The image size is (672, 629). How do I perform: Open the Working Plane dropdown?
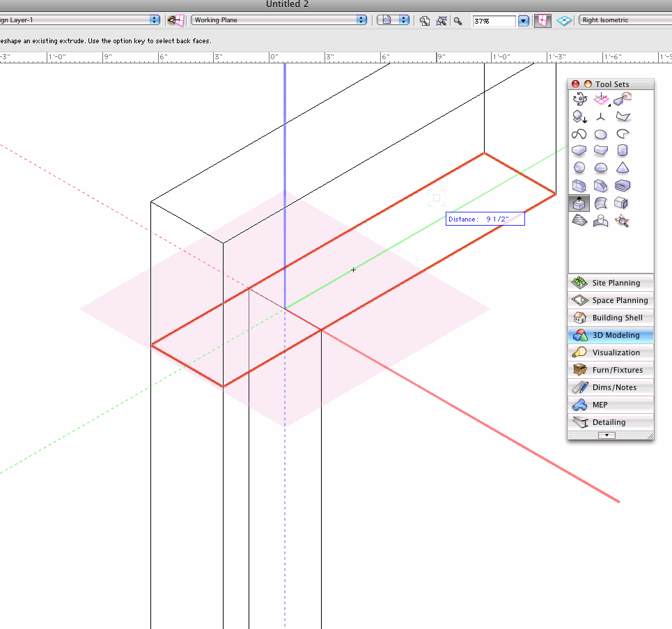tap(279, 20)
